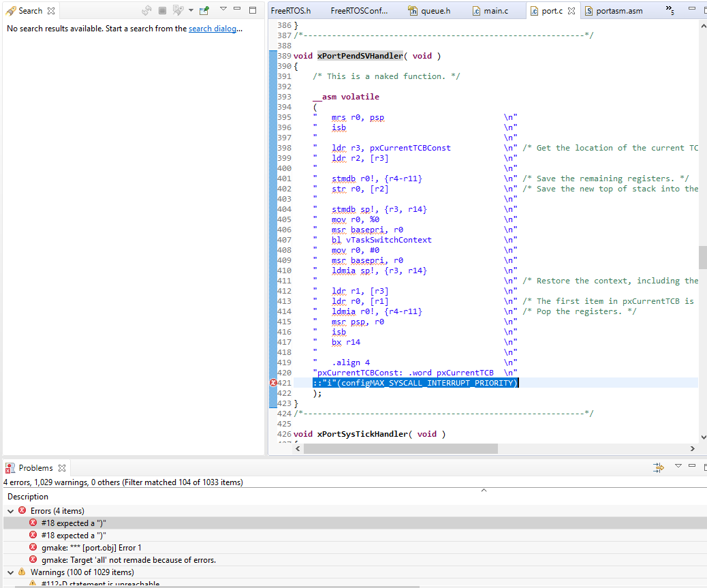
Task: Toggle Pin the Search View icon
Action: 204,10
